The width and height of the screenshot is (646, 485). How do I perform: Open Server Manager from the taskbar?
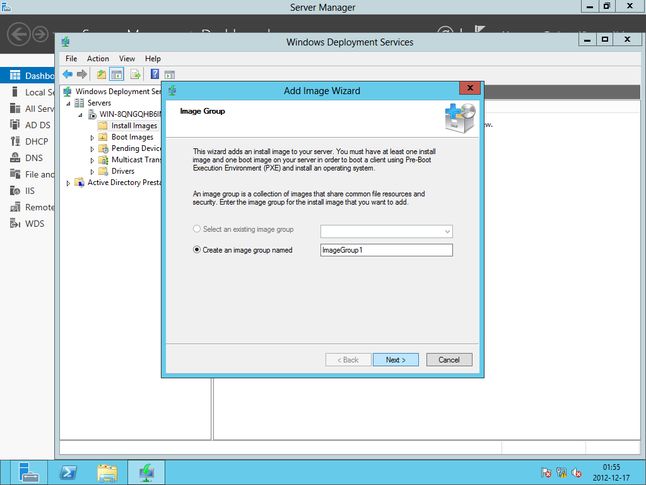pos(28,472)
